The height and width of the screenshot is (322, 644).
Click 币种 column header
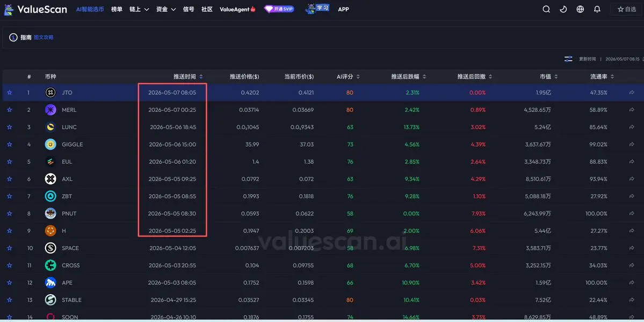click(50, 76)
